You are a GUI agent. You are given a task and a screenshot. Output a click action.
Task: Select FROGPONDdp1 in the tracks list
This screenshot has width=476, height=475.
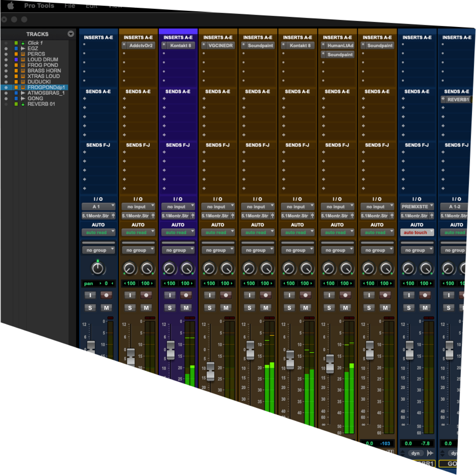coord(46,87)
